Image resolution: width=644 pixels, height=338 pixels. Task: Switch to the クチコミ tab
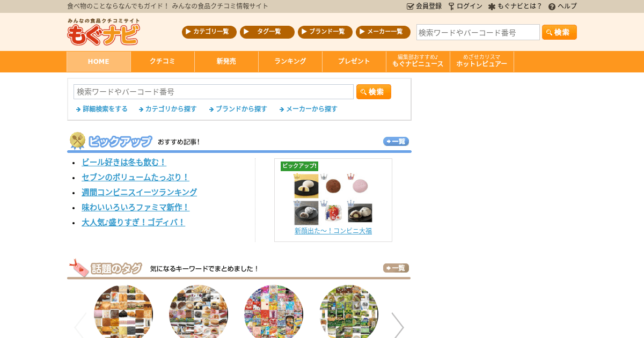pos(162,61)
